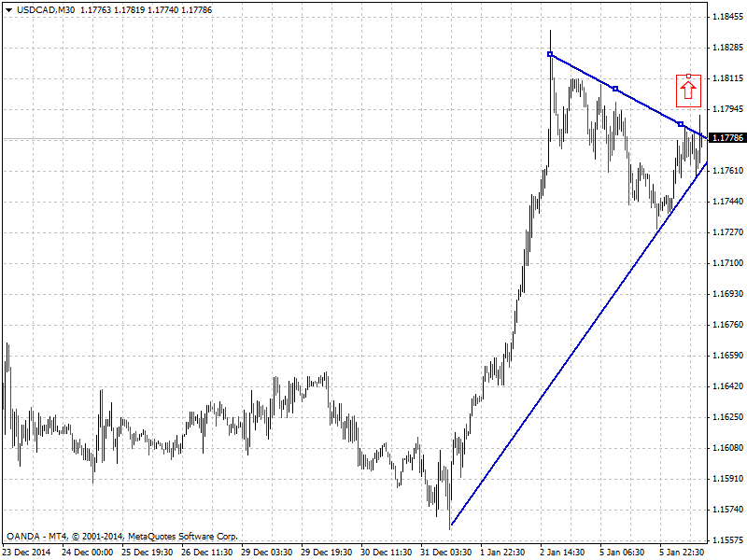
Task: Click the 24 Dec 00:00 time label
Action: pos(88,552)
